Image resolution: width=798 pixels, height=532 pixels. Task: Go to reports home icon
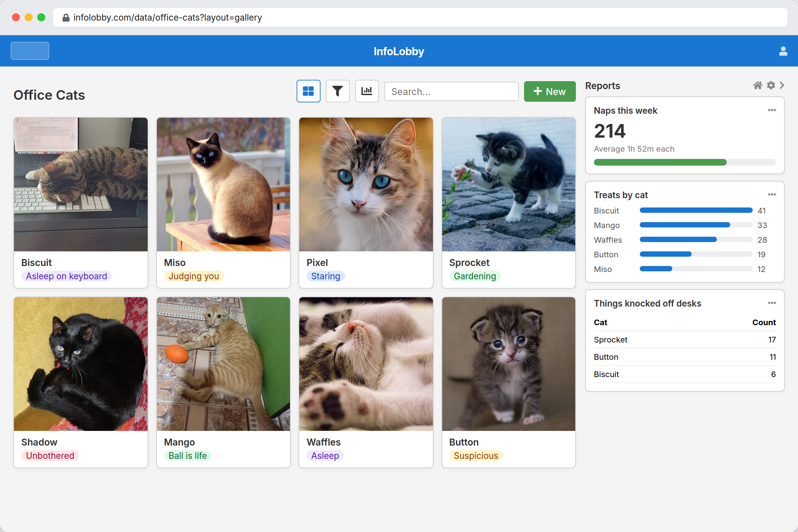[x=758, y=85]
